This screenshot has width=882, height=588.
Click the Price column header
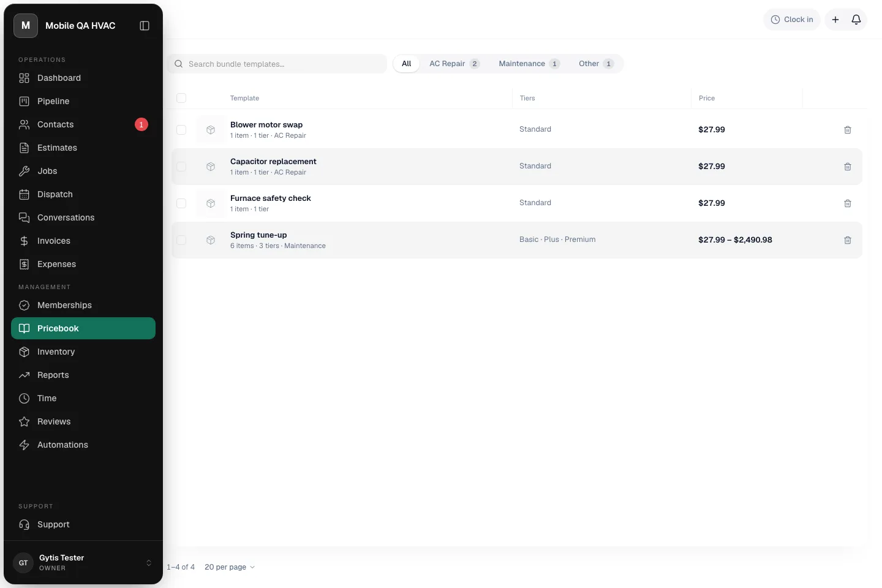pyautogui.click(x=707, y=98)
